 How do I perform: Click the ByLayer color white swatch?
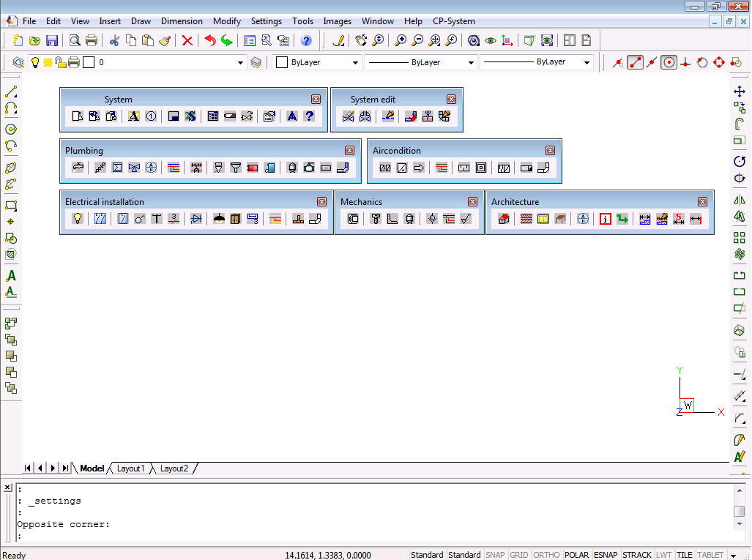[x=282, y=62]
